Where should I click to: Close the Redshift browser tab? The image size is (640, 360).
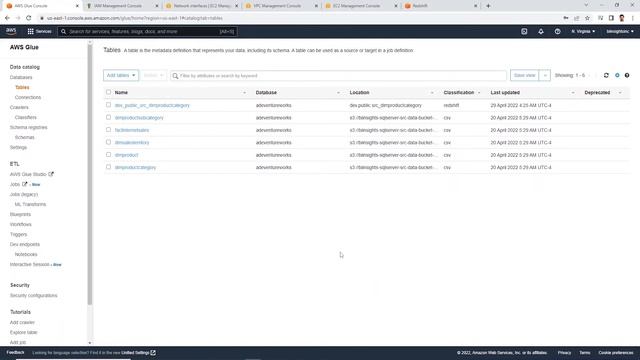pos(476,6)
